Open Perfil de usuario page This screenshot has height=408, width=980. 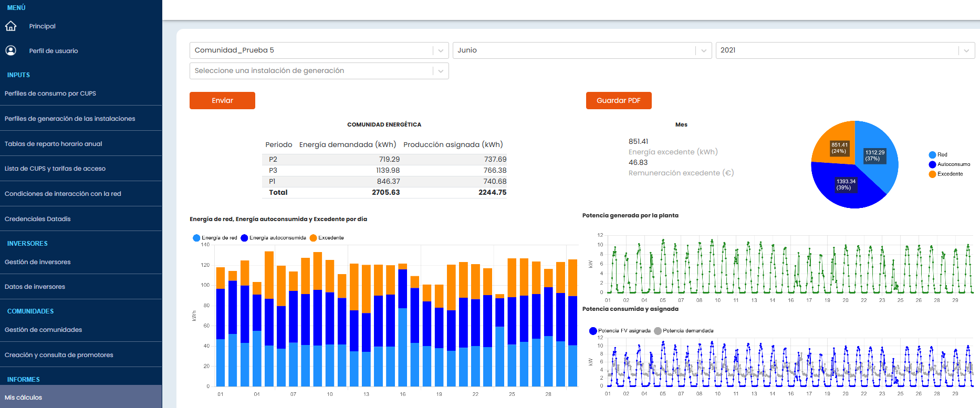(54, 51)
